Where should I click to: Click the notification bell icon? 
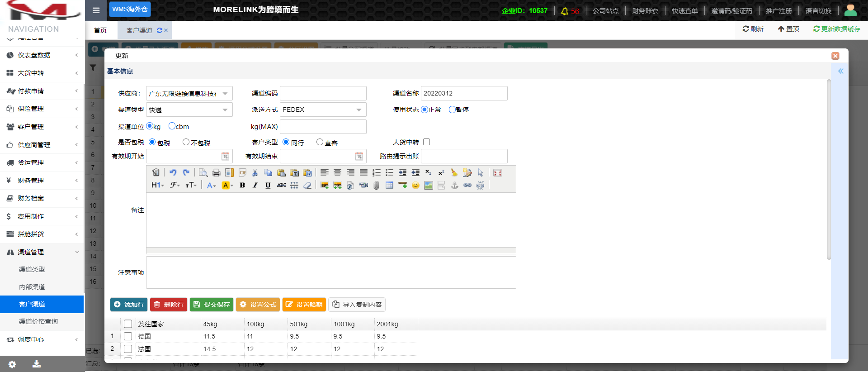click(564, 11)
